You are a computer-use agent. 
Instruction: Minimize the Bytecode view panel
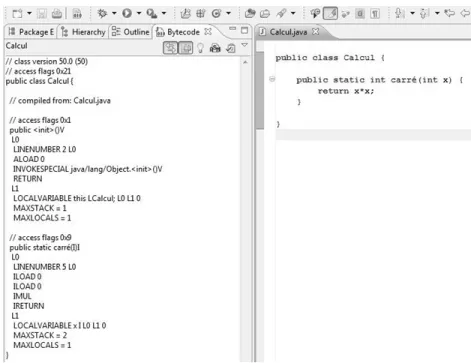233,29
